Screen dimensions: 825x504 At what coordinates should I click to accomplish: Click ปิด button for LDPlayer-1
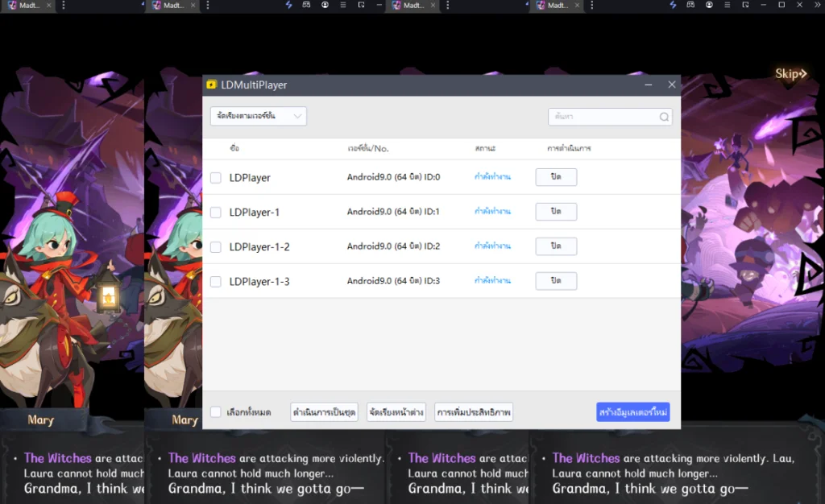[x=556, y=212]
